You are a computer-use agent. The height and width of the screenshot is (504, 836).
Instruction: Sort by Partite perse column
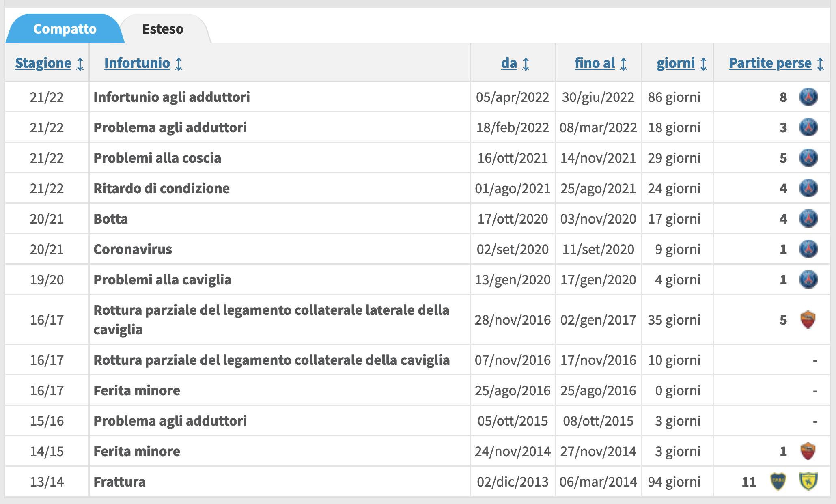[x=770, y=63]
